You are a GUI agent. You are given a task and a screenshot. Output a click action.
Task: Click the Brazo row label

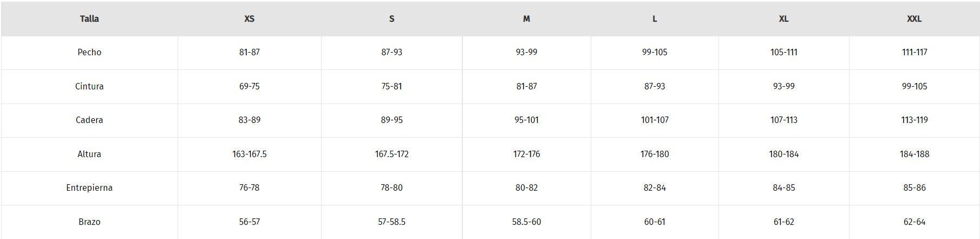click(x=89, y=222)
